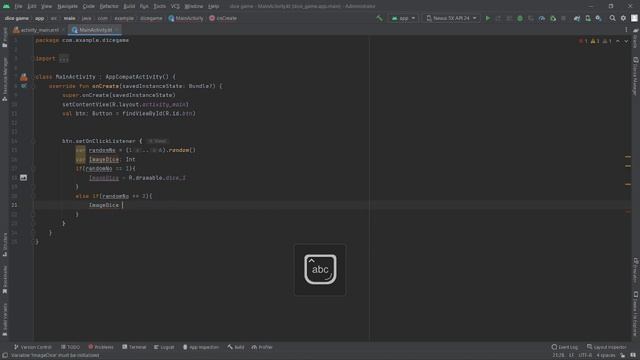Close the activity_main.xml tab

[x=63, y=30]
